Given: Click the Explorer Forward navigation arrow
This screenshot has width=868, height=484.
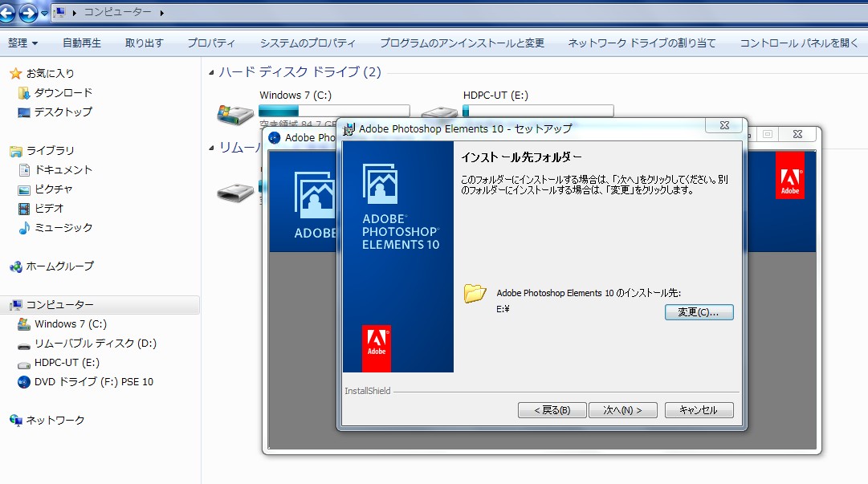Looking at the screenshot, I should [27, 12].
